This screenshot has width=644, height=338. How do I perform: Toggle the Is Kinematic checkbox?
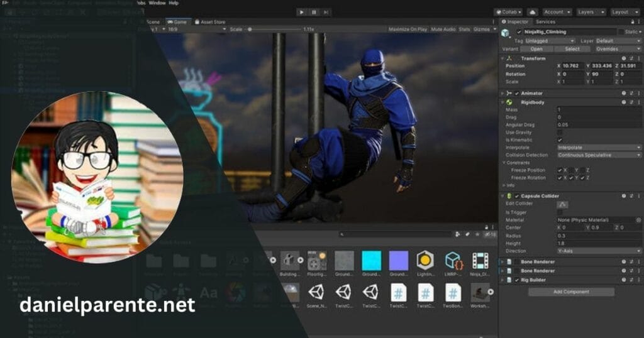tap(560, 140)
